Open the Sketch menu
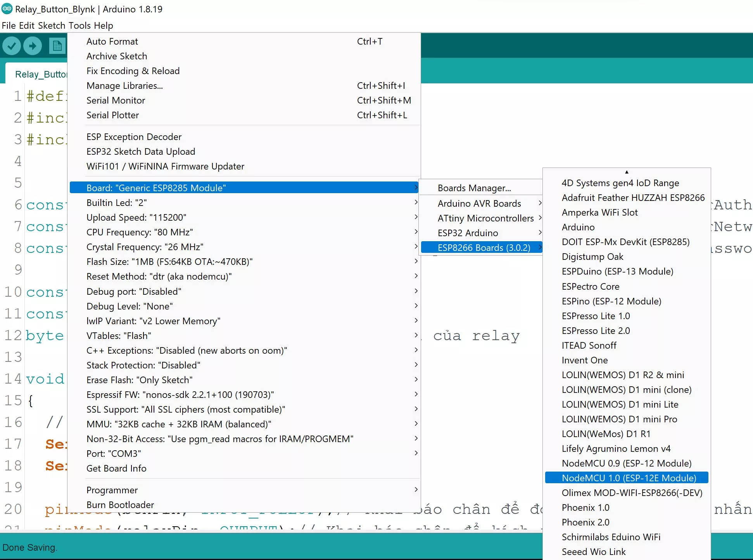 (x=52, y=26)
